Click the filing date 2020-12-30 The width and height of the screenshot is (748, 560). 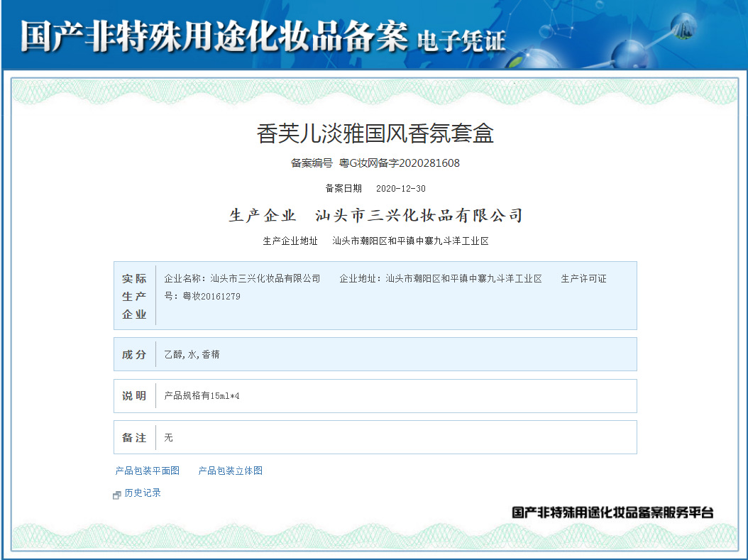[402, 188]
